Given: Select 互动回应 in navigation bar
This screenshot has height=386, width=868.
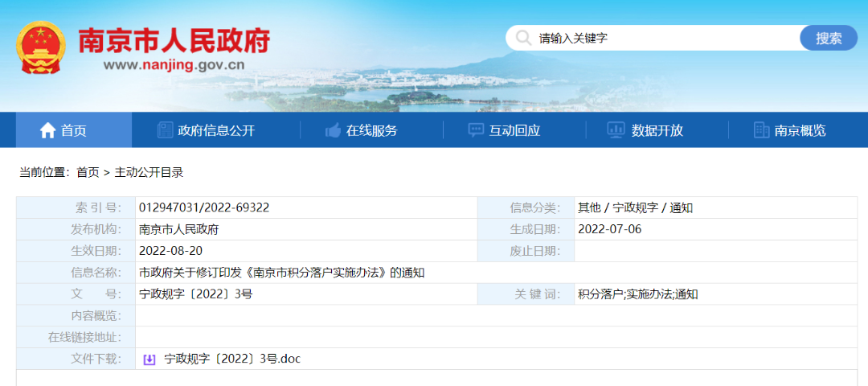Looking at the screenshot, I should 514,130.
